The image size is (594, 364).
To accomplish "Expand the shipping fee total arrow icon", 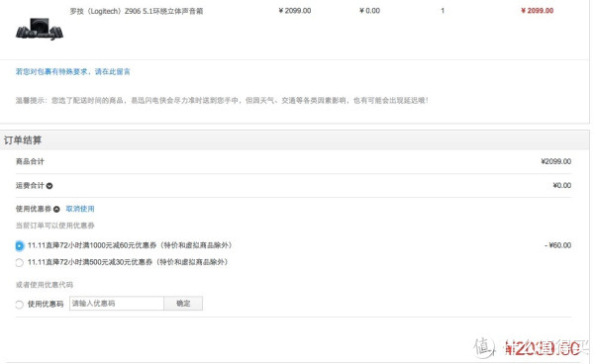I will (x=49, y=186).
